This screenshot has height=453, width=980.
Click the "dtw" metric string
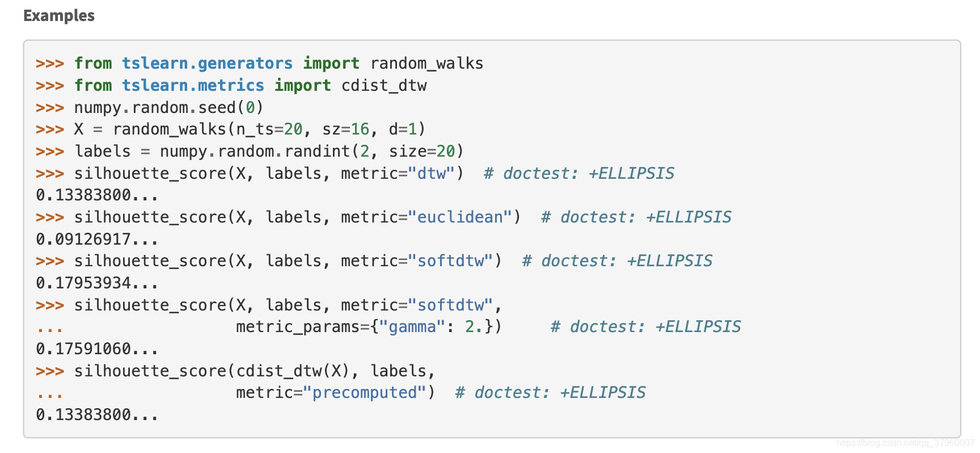(431, 173)
